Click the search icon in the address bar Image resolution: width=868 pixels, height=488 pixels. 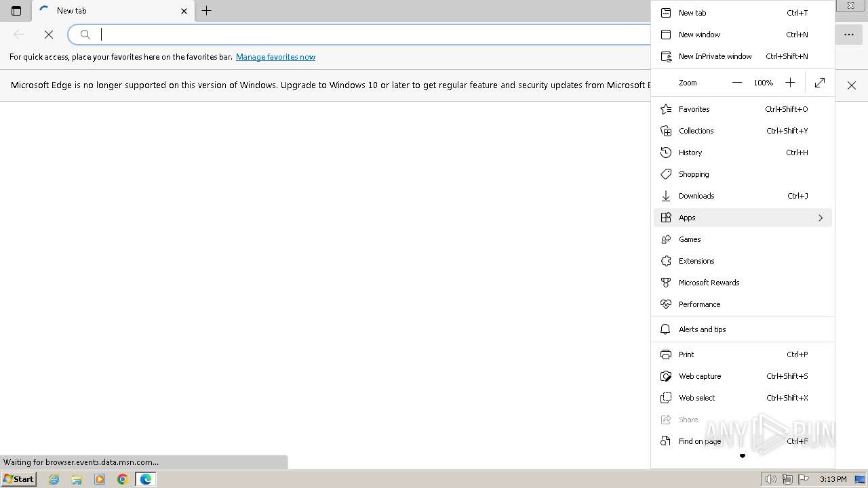85,35
